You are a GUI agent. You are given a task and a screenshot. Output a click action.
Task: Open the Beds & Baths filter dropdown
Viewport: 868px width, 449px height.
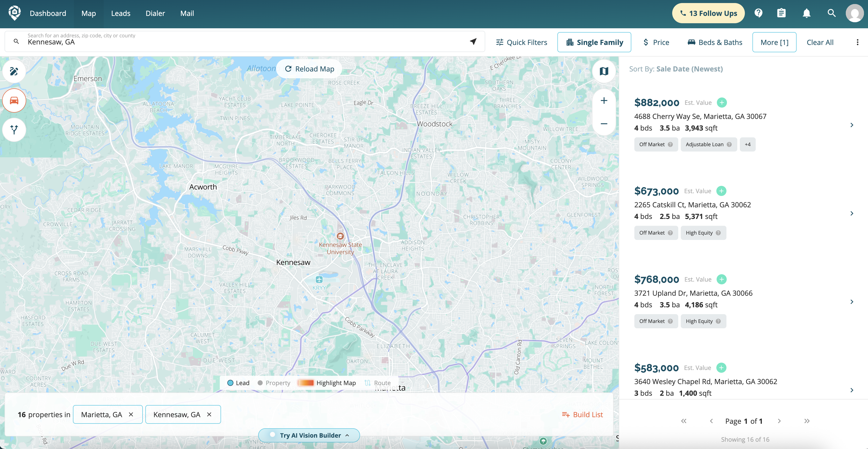[715, 42]
